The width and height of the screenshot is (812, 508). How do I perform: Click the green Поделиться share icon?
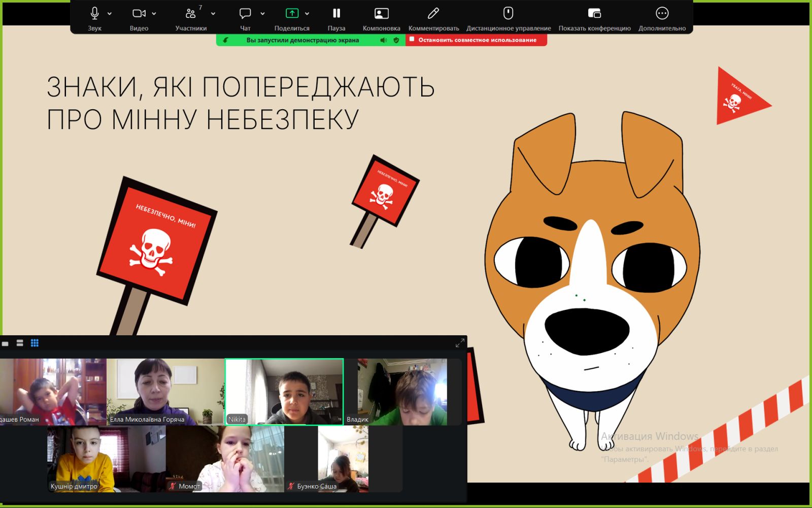292,14
